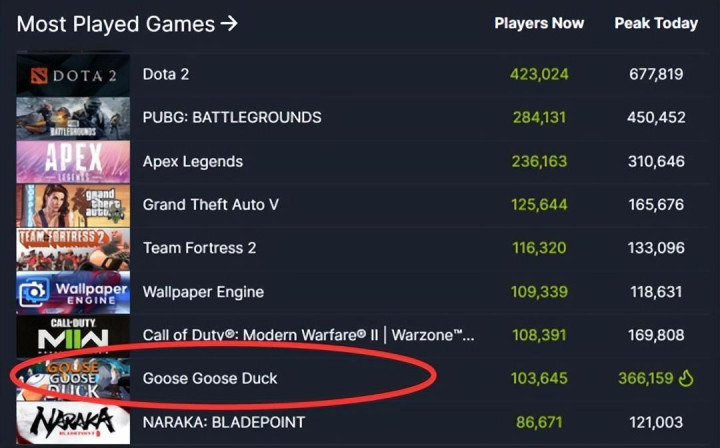Click the Call of Duty MWII thumbnail
The image size is (720, 448).
coord(73,336)
